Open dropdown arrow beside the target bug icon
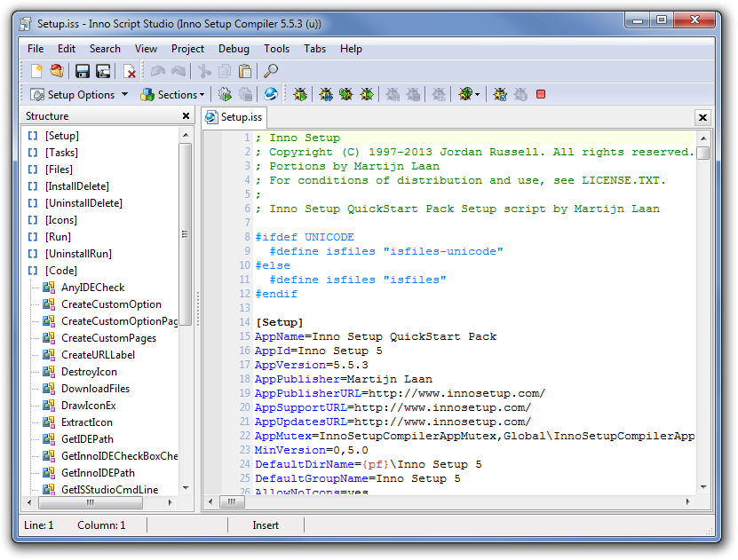The image size is (738, 560). tap(478, 94)
